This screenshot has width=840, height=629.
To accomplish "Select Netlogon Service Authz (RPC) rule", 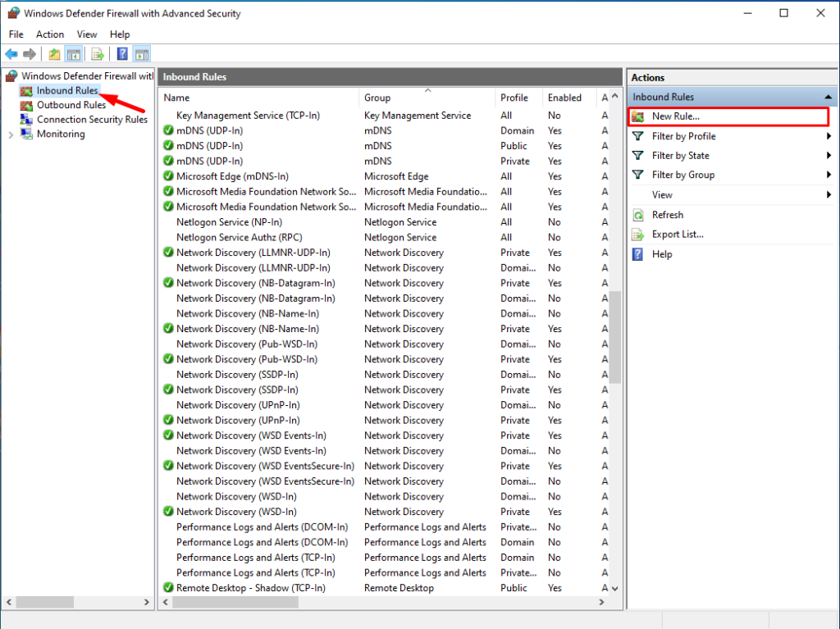I will [240, 237].
